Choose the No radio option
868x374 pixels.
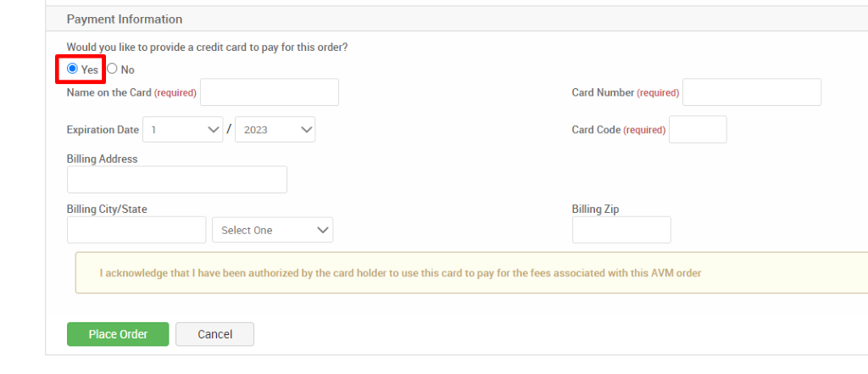112,69
